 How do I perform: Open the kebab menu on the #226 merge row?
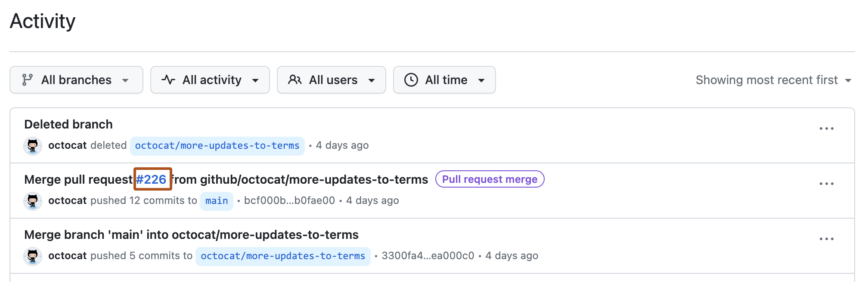828,183
